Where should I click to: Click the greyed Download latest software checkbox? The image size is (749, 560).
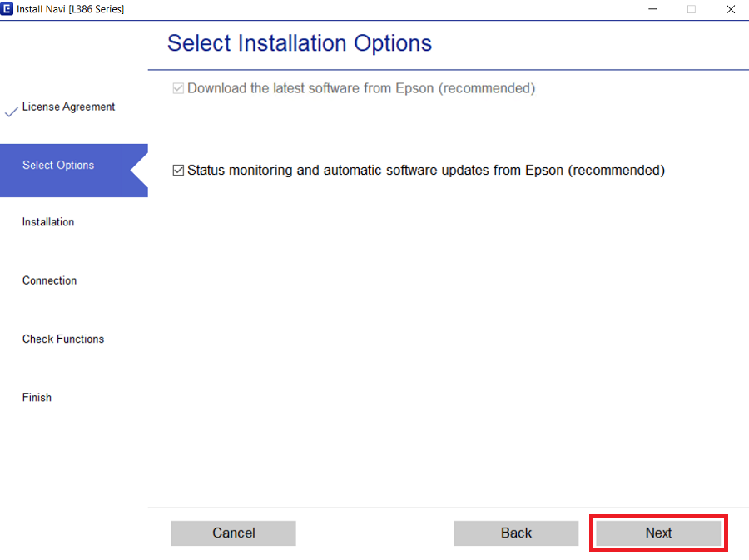pos(177,87)
